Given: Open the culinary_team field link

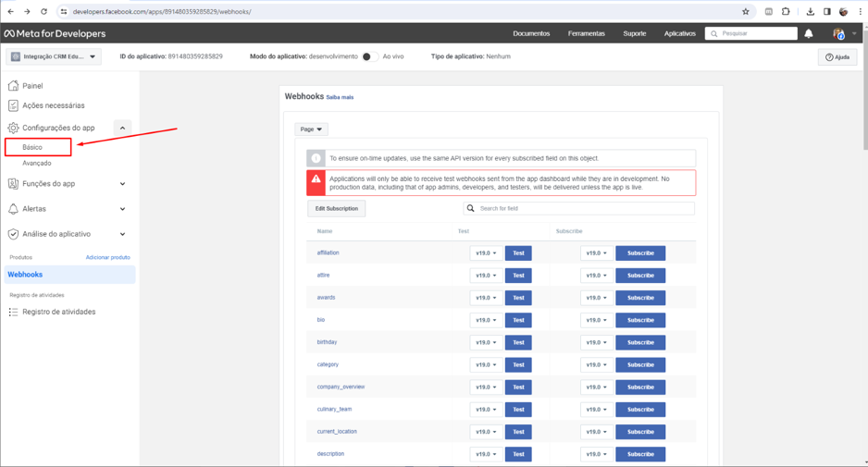Looking at the screenshot, I should click(334, 410).
